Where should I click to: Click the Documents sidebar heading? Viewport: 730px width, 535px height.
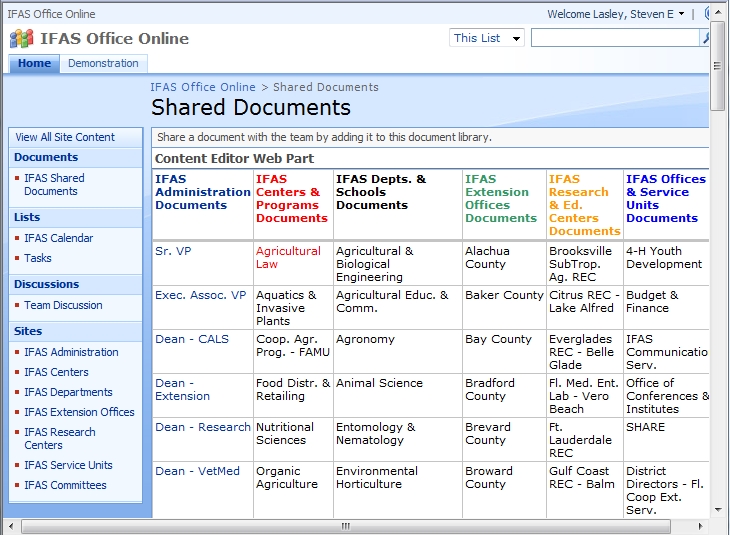pyautogui.click(x=46, y=157)
